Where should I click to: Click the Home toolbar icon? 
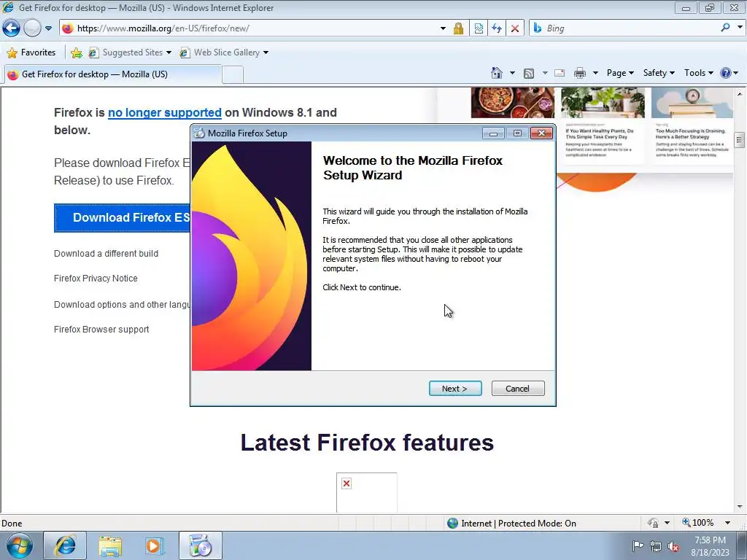[496, 73]
